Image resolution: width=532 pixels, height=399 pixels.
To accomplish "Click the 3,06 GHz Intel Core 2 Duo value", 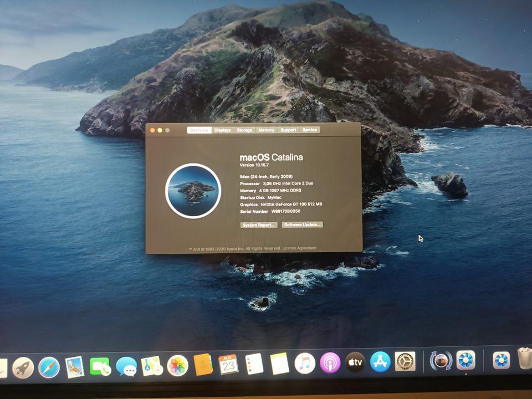I will pyautogui.click(x=288, y=183).
